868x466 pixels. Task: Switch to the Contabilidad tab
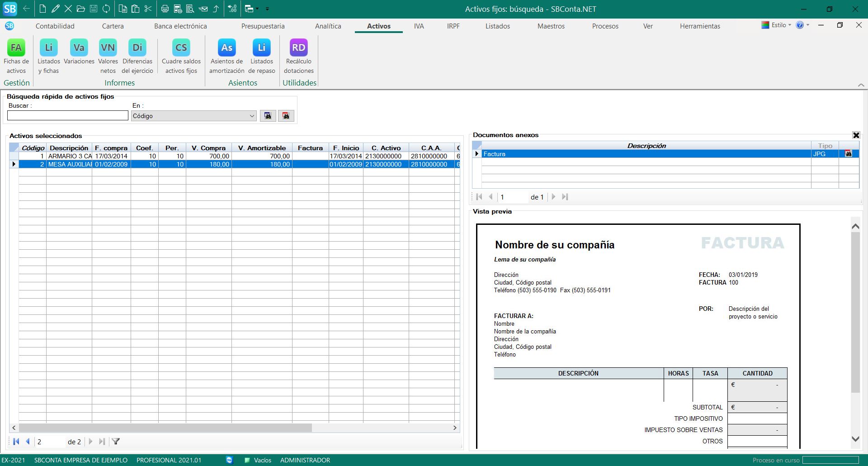(55, 26)
